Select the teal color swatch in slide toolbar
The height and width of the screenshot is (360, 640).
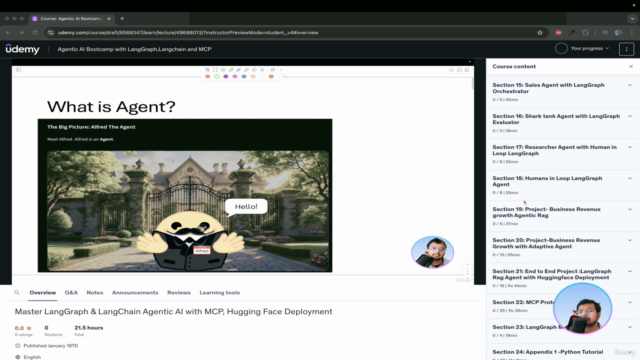tap(244, 76)
